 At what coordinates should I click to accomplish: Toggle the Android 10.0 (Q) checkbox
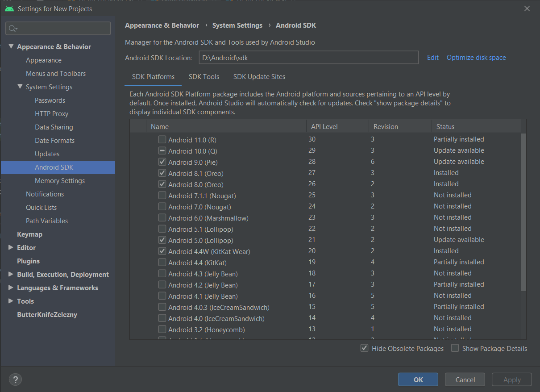[x=162, y=151]
